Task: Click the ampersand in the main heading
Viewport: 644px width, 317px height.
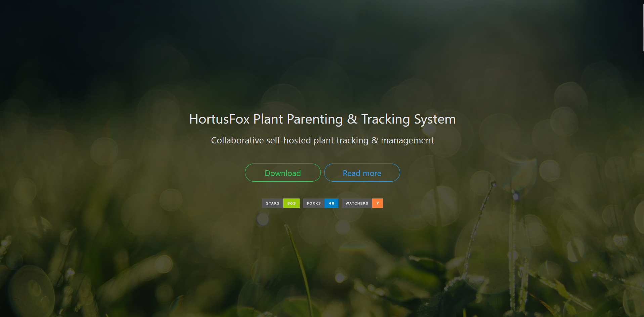Action: coord(352,119)
